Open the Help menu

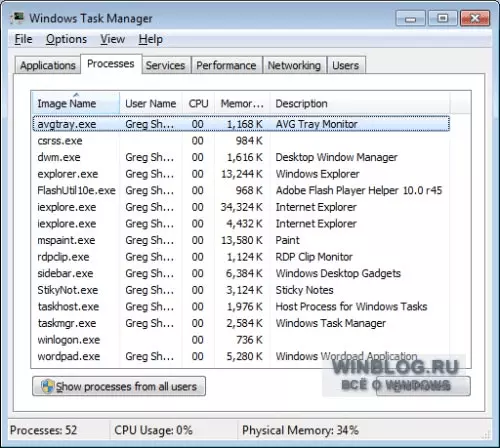[x=151, y=39]
